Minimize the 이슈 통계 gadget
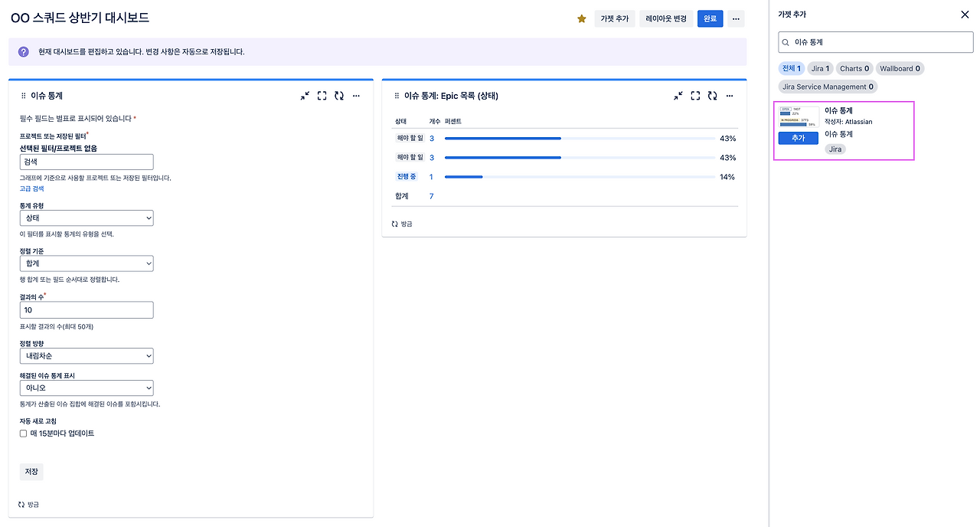Image resolution: width=980 pixels, height=527 pixels. (305, 96)
